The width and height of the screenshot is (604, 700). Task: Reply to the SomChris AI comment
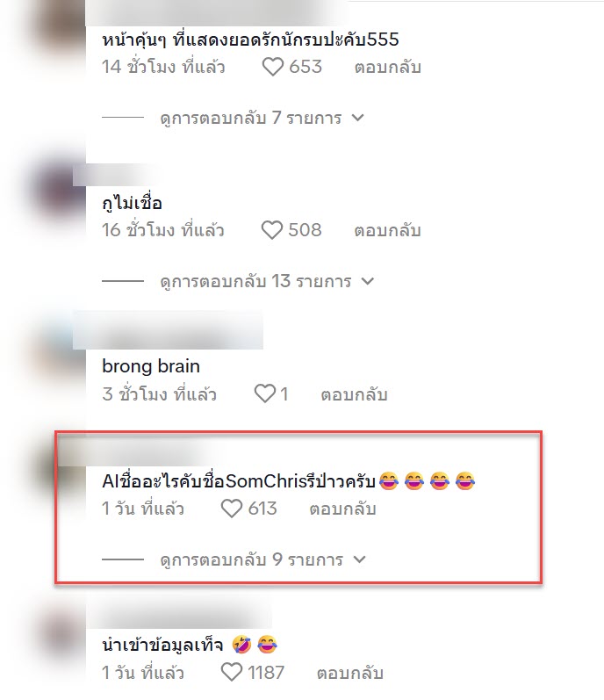[x=342, y=509]
